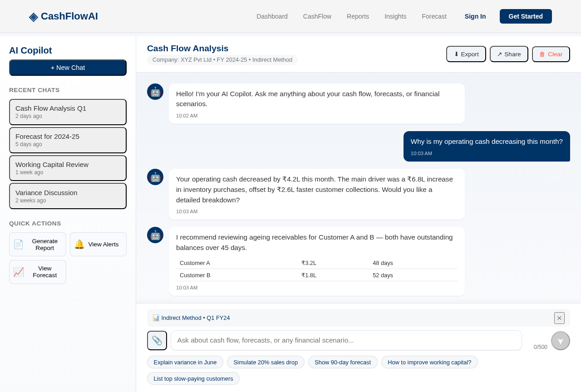This screenshot has width=581, height=392.
Task: Click the user message about operating cash decreasing
Action: pos(487,146)
